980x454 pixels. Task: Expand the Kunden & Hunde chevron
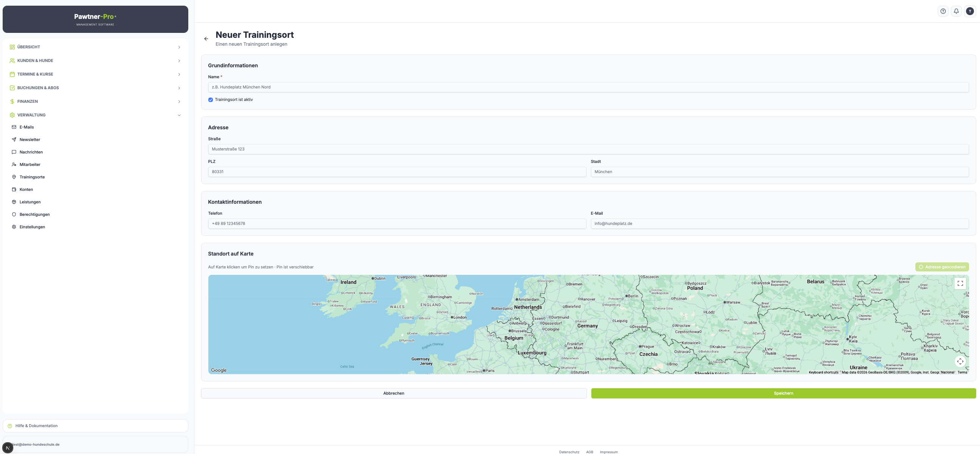(179, 61)
